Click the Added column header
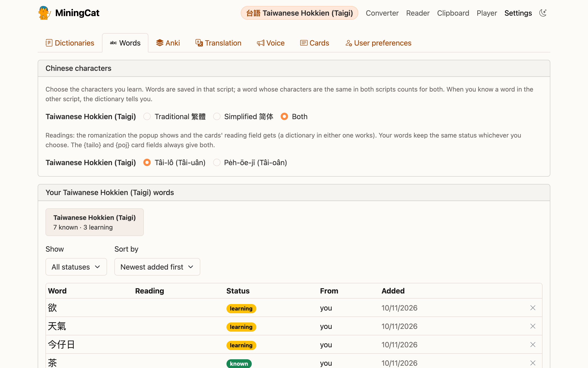Screen dimensions: 588x368 tap(393, 291)
